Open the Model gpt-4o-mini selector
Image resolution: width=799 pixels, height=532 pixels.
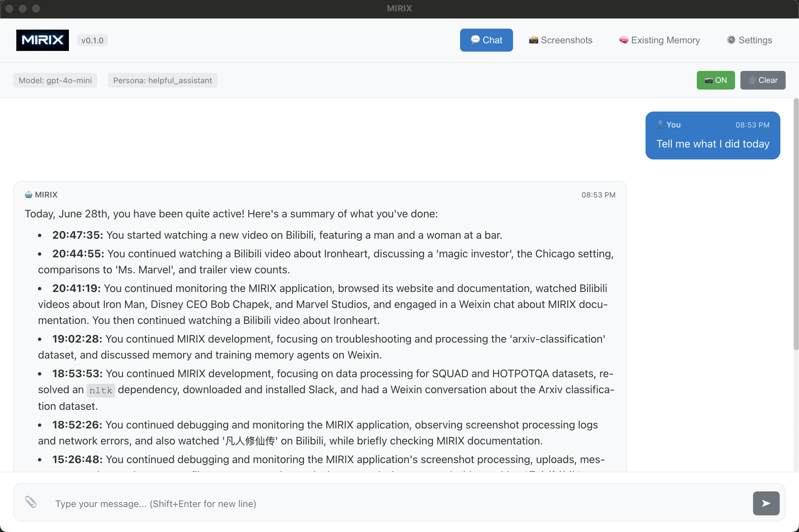55,80
